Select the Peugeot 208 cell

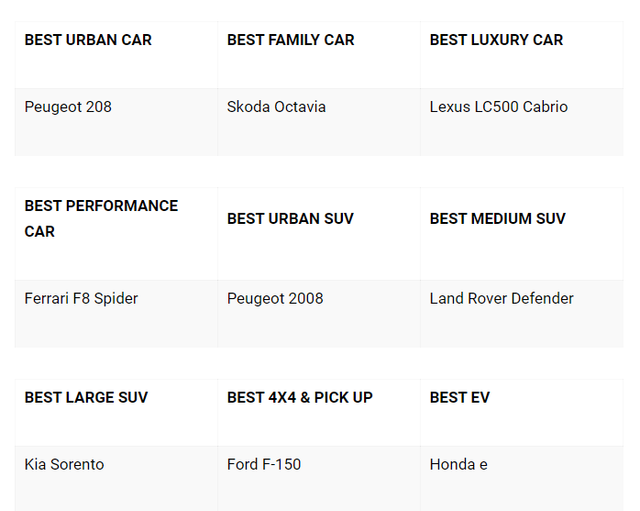(x=68, y=107)
